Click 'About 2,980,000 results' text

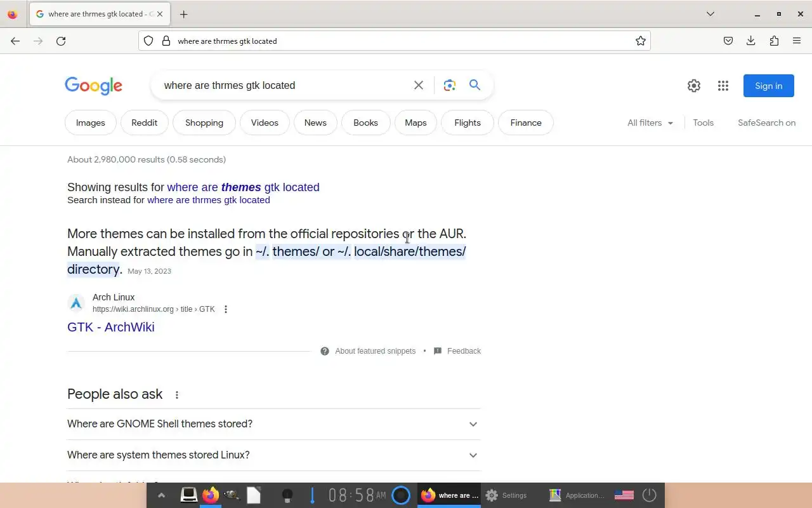147,159
